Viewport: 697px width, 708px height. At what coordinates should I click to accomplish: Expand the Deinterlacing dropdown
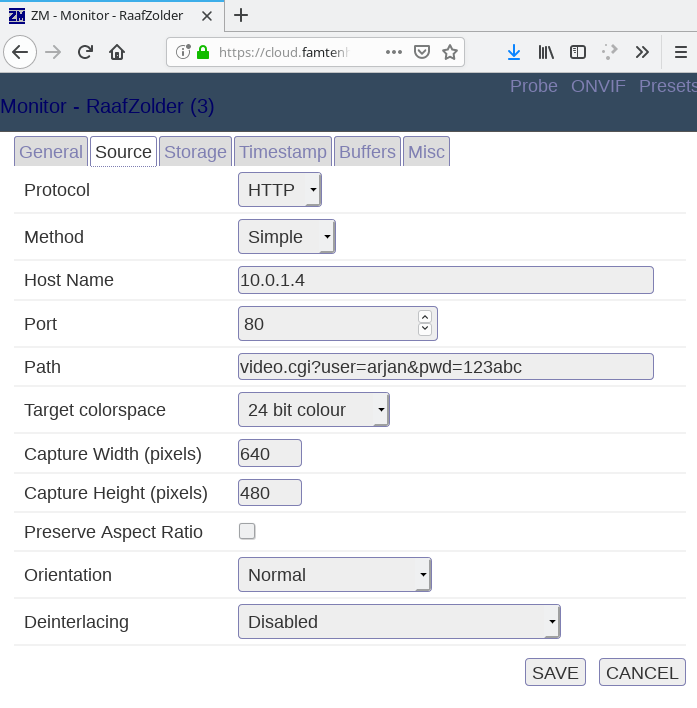click(x=398, y=622)
